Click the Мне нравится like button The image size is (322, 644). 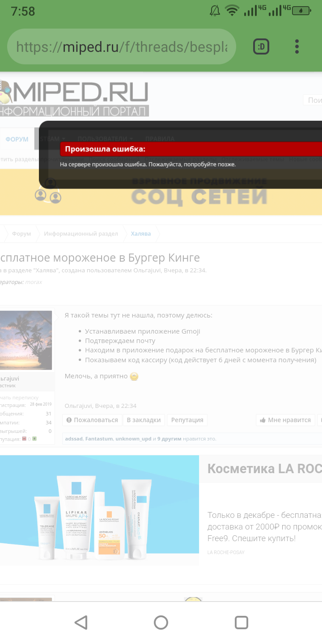[x=285, y=420]
